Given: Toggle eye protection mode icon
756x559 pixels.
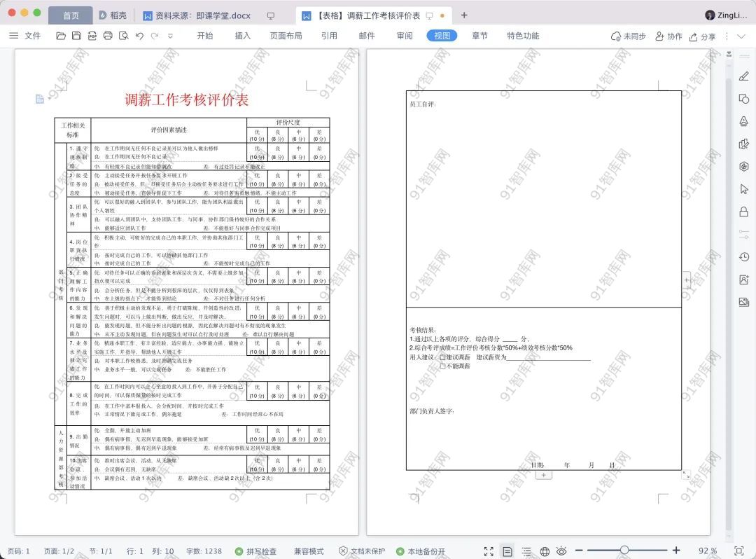Looking at the screenshot, I should [x=561, y=551].
